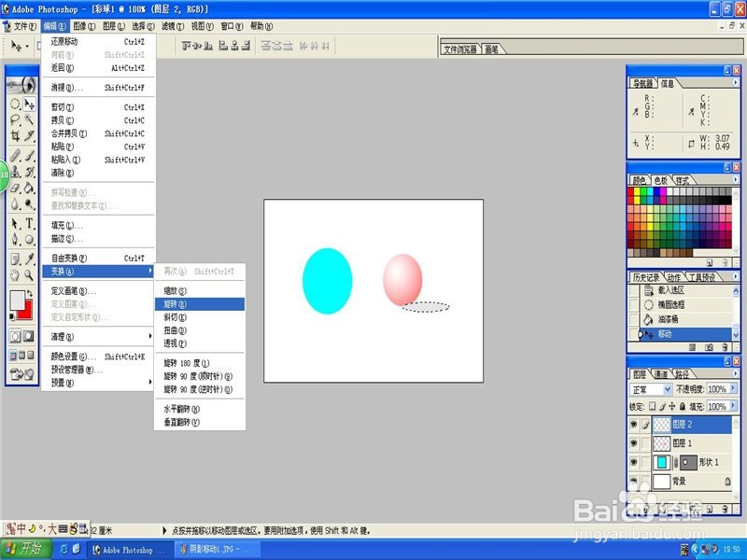Lock transparent pixels of current layer
Image resolution: width=747 pixels, height=560 pixels.
pos(653,404)
